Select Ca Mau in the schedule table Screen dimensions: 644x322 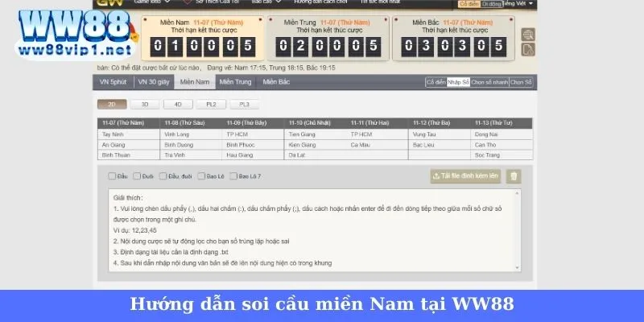(361, 145)
